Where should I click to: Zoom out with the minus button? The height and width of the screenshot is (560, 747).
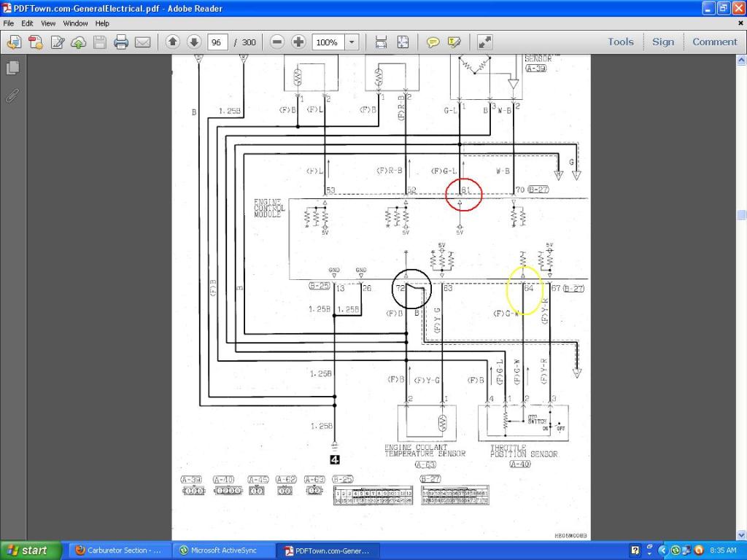(x=277, y=42)
